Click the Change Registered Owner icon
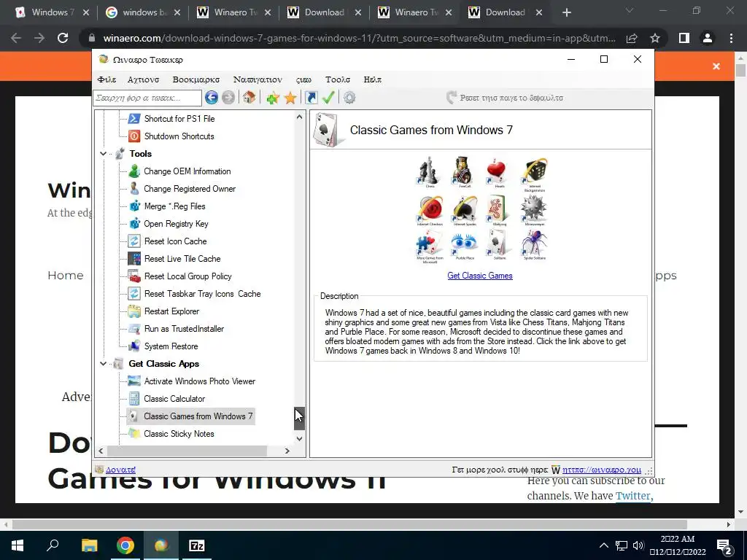The height and width of the screenshot is (560, 747). coord(134,189)
